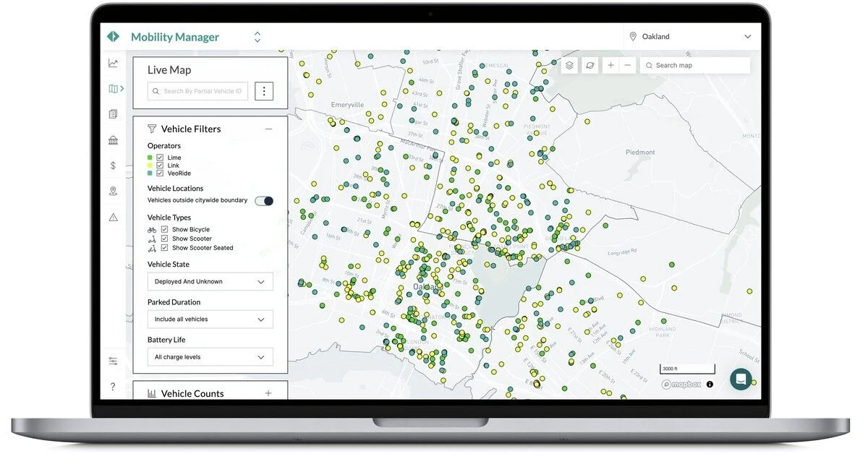868x459 pixels.
Task: Click the Piedmont label on the map
Action: pos(640,153)
